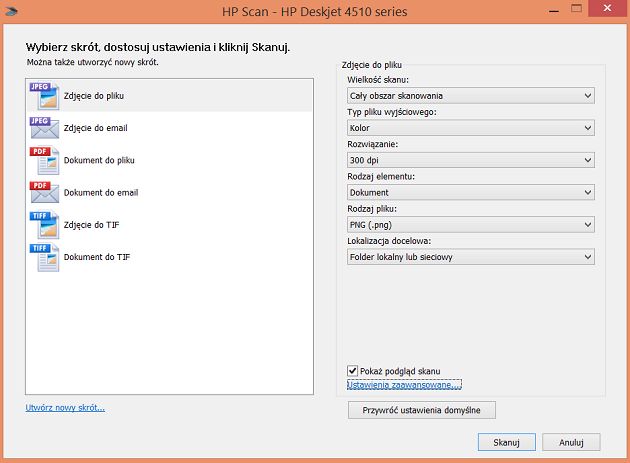Image resolution: width=630 pixels, height=463 pixels.
Task: Click the TIFF icon for Zdjęcie do TIF
Action: pyautogui.click(x=44, y=225)
